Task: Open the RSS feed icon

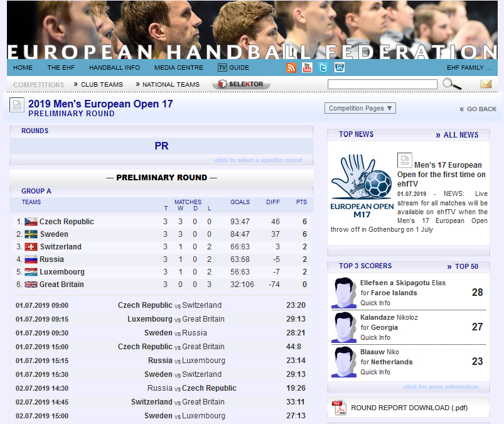Action: point(291,68)
